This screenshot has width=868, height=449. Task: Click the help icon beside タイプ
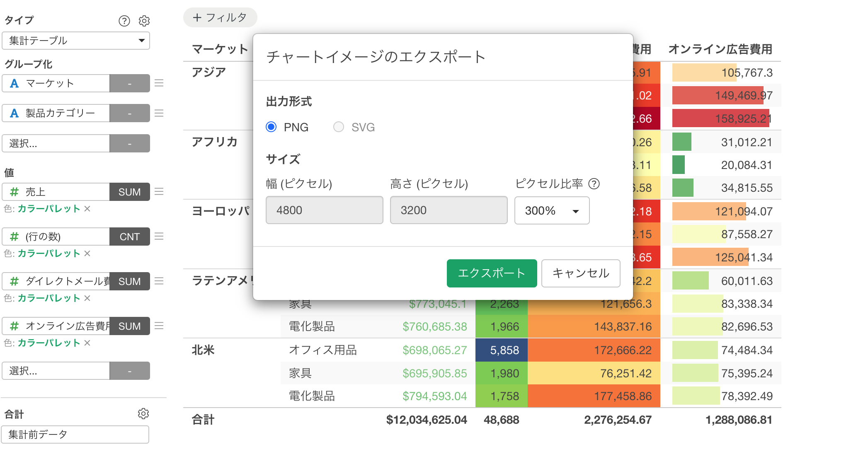coord(124,21)
